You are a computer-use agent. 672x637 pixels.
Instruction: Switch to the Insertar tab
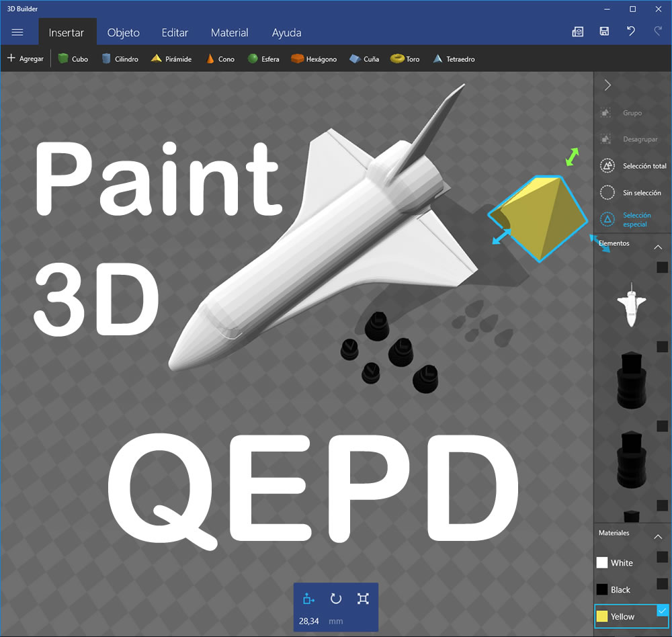point(67,32)
